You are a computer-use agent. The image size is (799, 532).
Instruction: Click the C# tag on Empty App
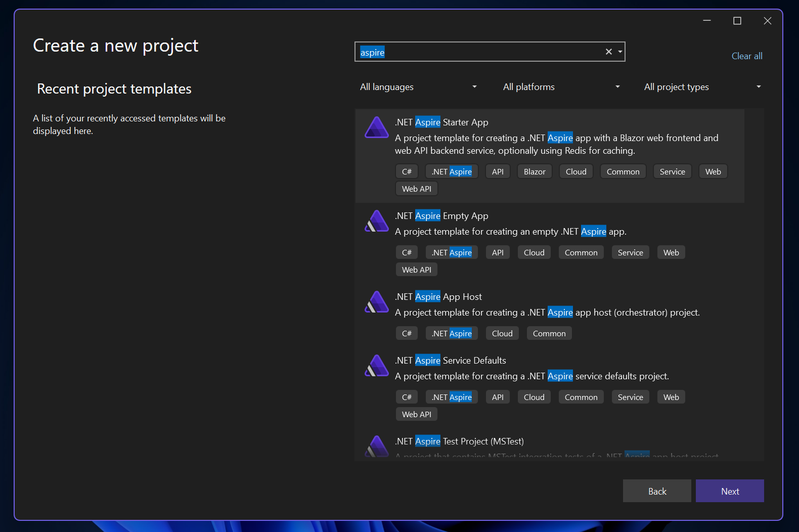point(407,253)
